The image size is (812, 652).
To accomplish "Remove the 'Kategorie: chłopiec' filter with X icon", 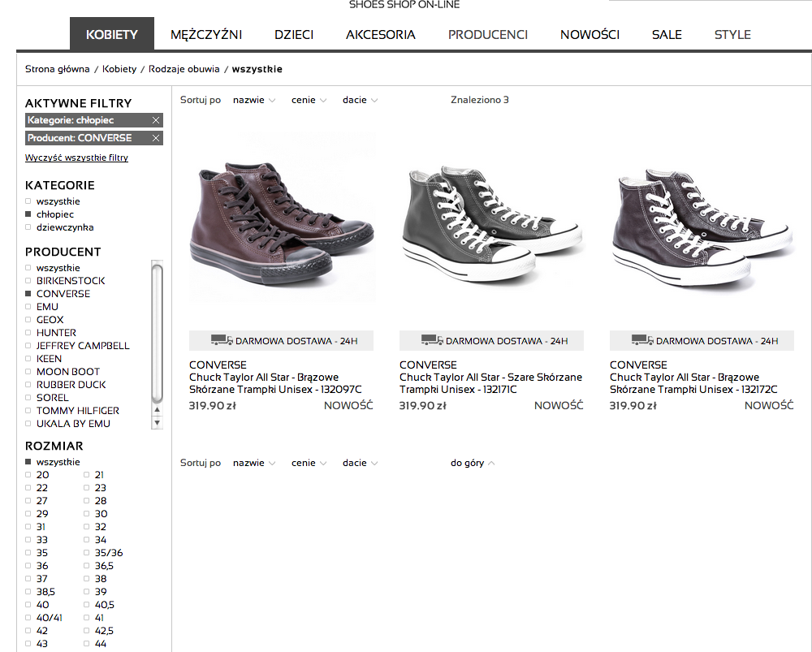I will click(156, 120).
